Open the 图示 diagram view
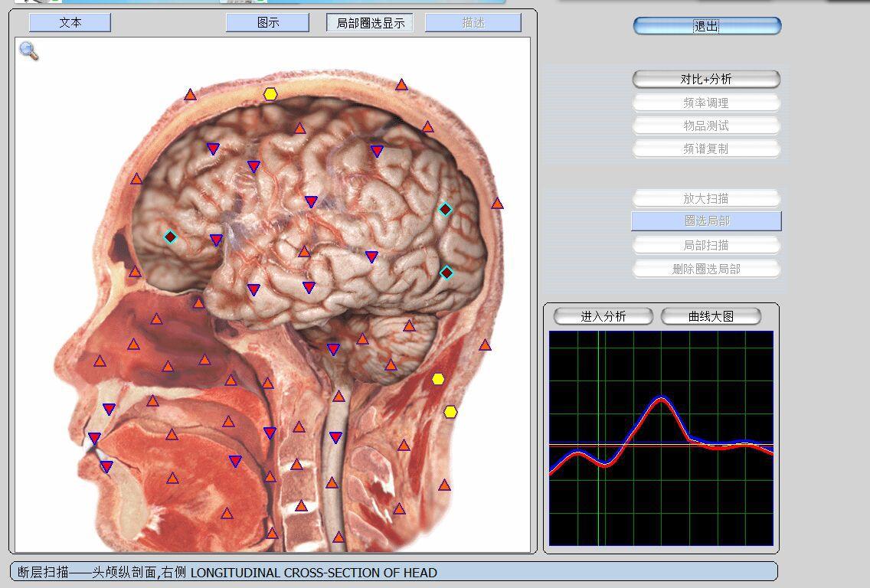This screenshot has height=588, width=870. tap(267, 23)
